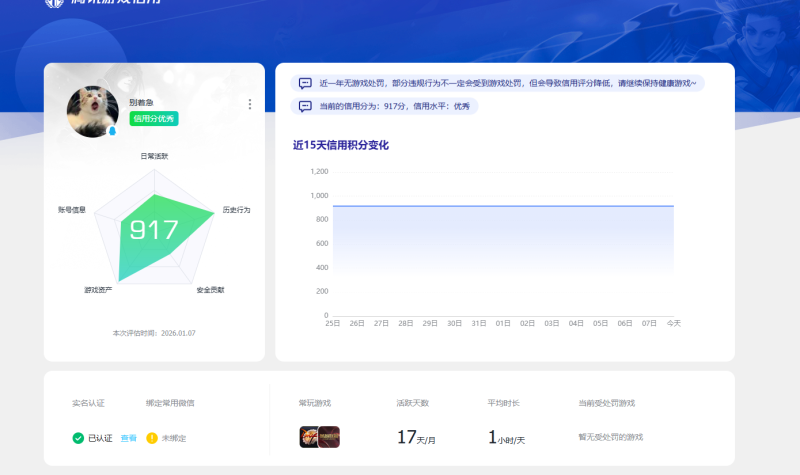Click the green 信用分优秀 badge
The width and height of the screenshot is (800, 475).
[x=153, y=119]
